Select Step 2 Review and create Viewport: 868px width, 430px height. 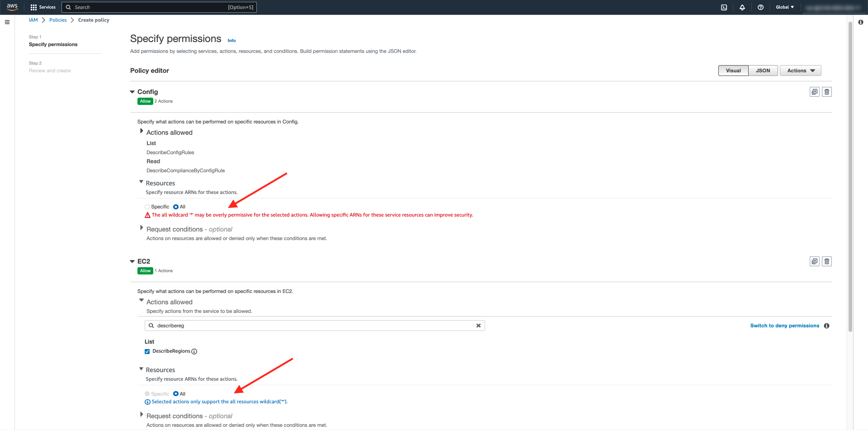pyautogui.click(x=50, y=71)
